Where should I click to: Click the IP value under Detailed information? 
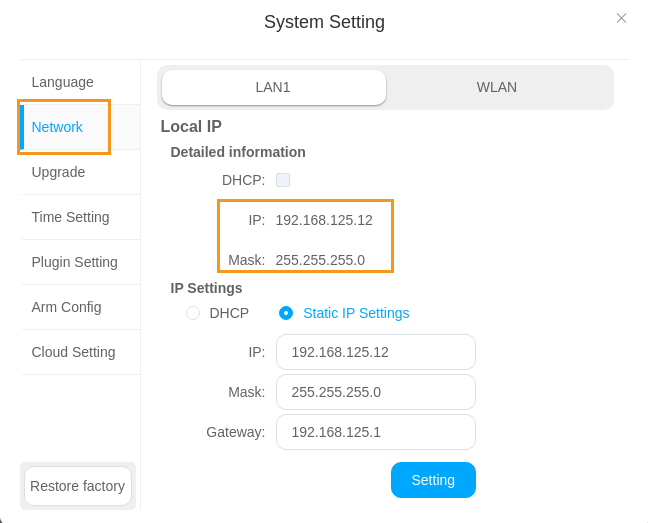pos(323,220)
